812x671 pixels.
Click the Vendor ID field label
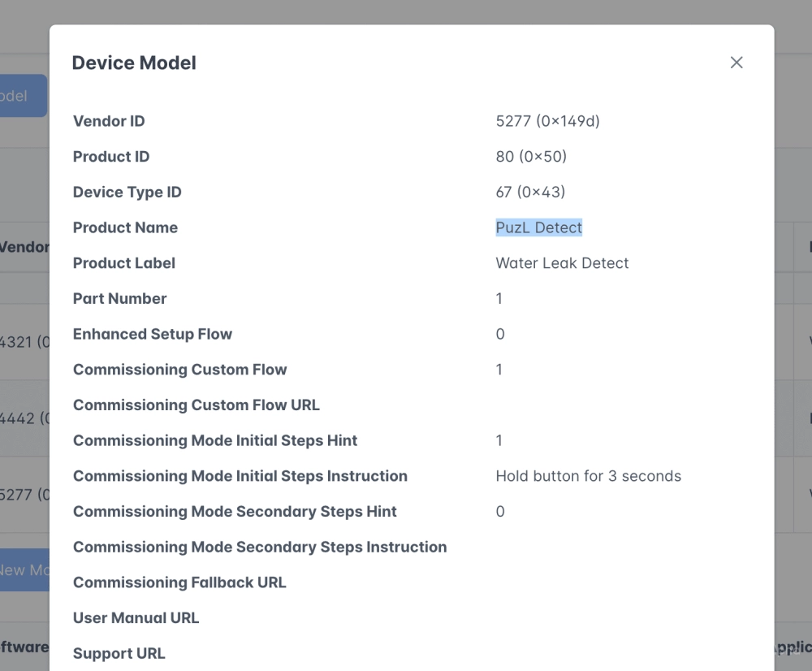pos(109,121)
